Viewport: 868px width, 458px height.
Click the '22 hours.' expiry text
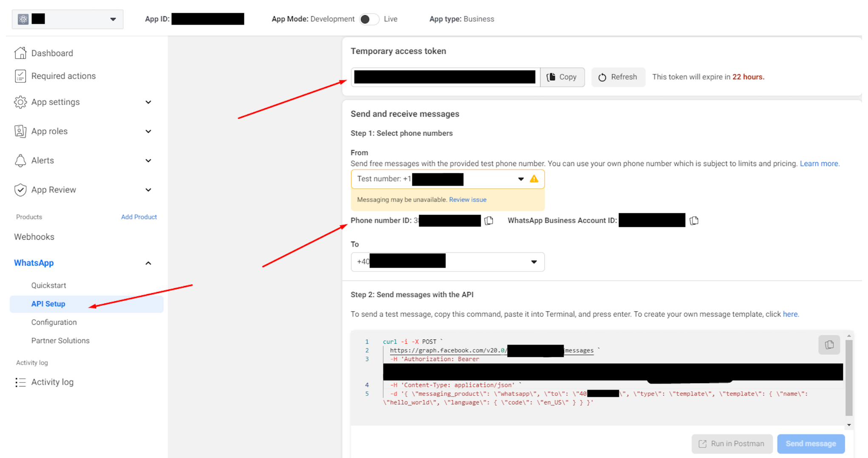[748, 77]
